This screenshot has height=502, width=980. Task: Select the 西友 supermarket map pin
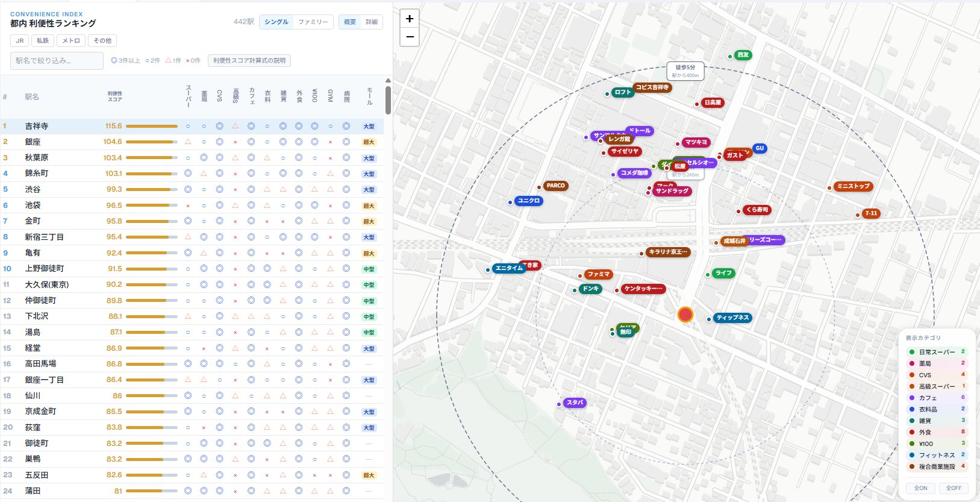[743, 55]
